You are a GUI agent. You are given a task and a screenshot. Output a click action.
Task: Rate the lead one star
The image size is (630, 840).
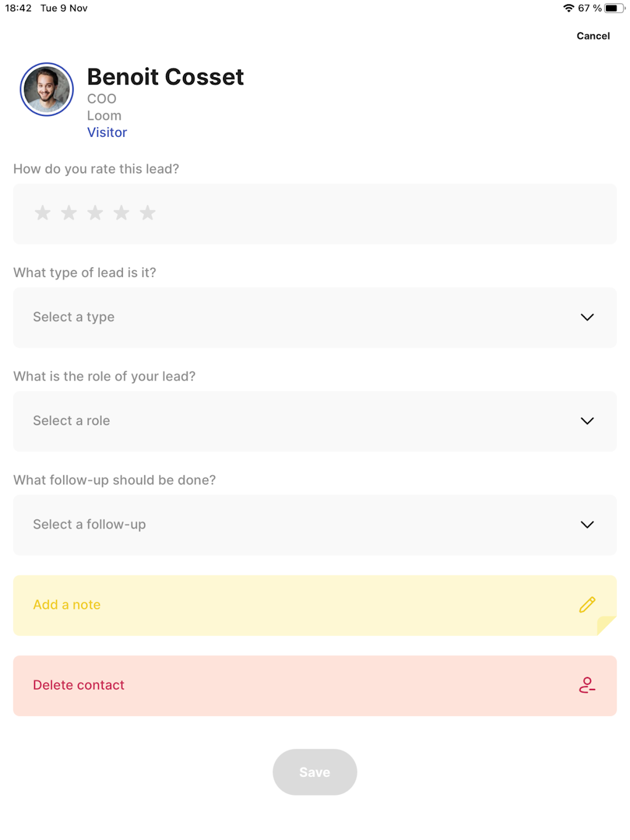[x=43, y=213]
